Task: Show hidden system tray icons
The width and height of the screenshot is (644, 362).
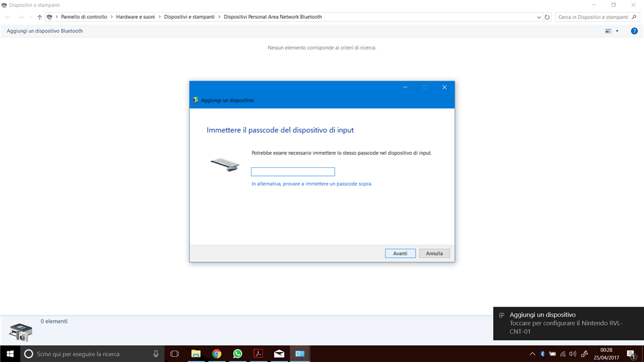Action: coord(532,354)
